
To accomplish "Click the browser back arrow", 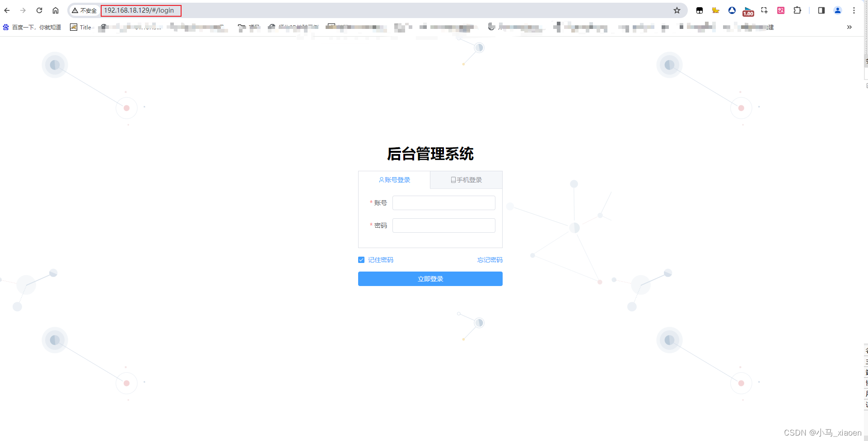I will (x=7, y=10).
